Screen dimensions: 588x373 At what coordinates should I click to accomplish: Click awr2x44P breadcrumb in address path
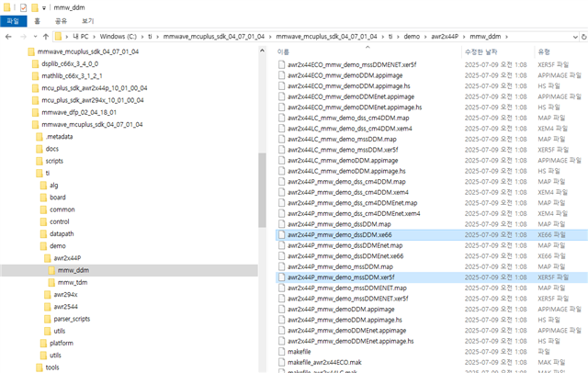445,37
